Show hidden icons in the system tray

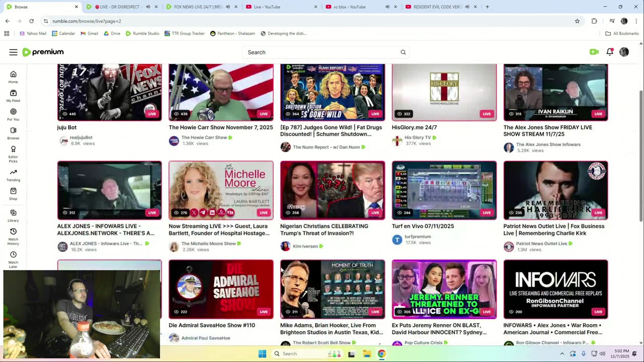coord(562,354)
